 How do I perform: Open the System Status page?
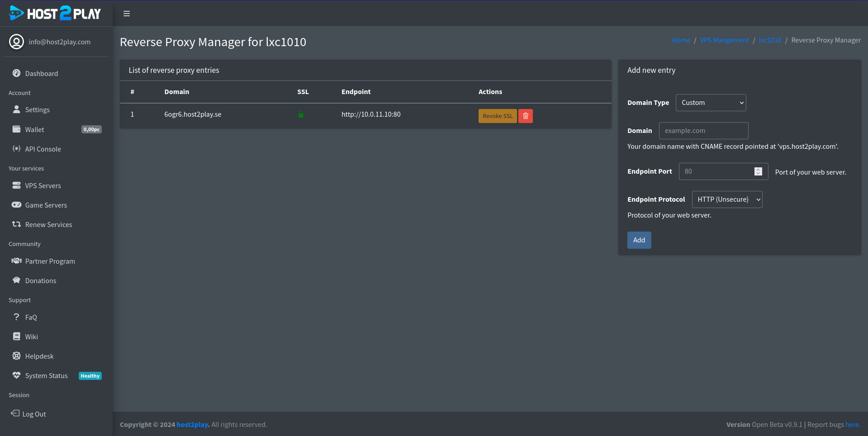pyautogui.click(x=56, y=375)
